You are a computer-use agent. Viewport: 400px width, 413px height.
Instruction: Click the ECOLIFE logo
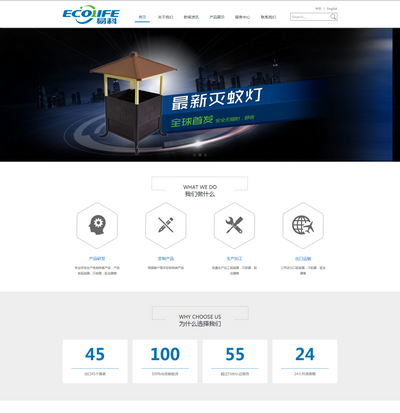91,15
